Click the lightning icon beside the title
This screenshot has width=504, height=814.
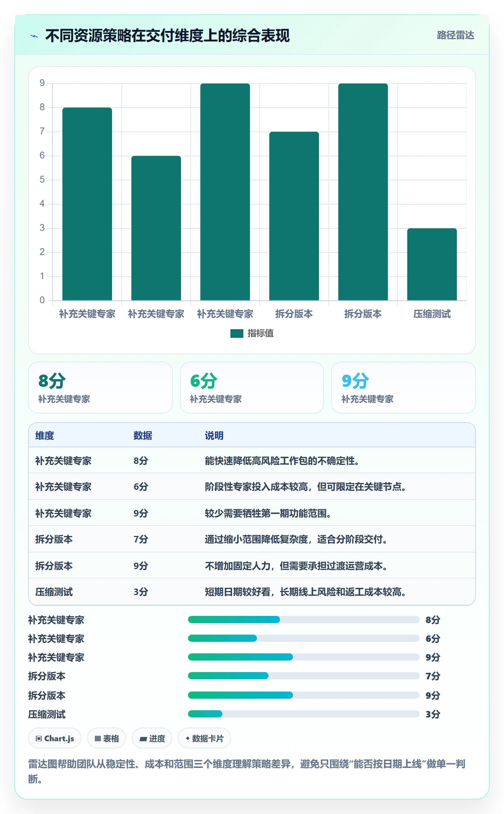point(34,36)
